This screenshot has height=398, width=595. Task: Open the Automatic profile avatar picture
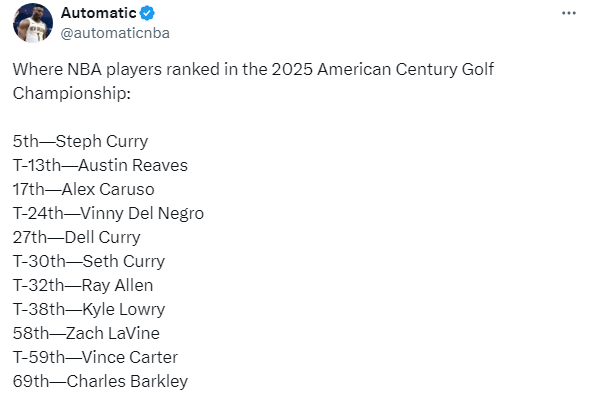pyautogui.click(x=33, y=23)
